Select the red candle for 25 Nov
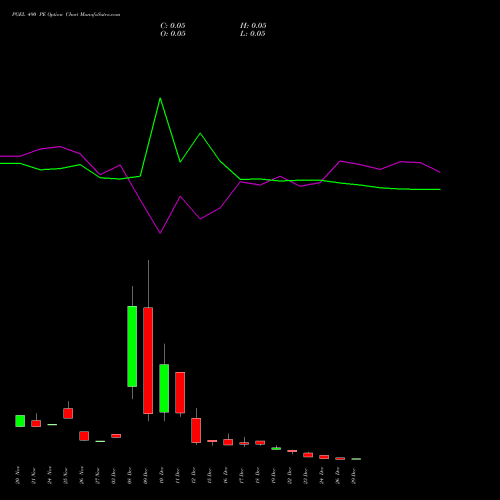The image size is (500, 500). [x=68, y=413]
